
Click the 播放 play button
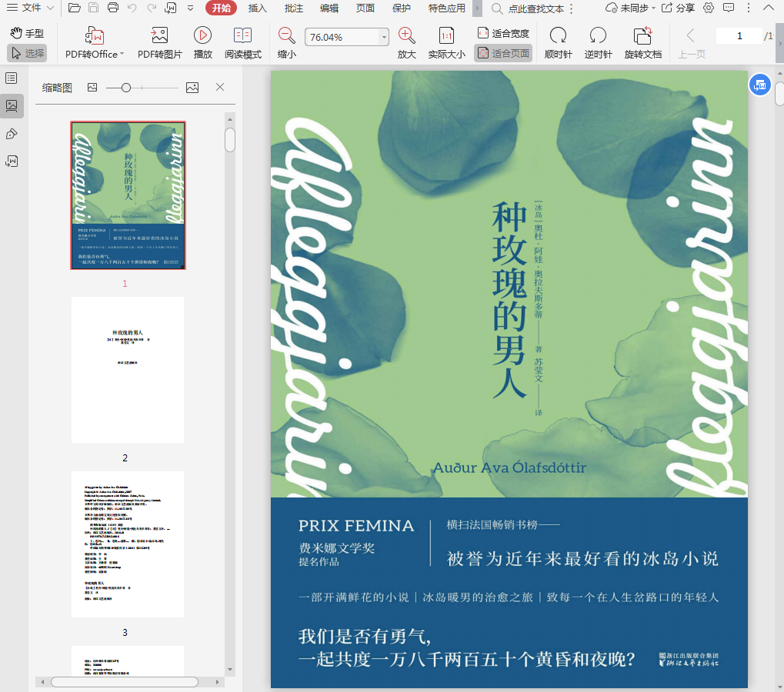tap(202, 43)
